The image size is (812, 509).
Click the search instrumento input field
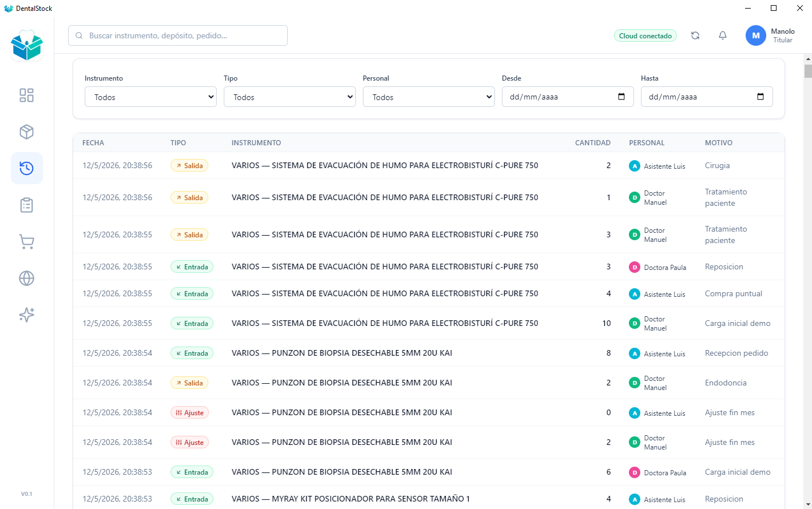coord(178,35)
